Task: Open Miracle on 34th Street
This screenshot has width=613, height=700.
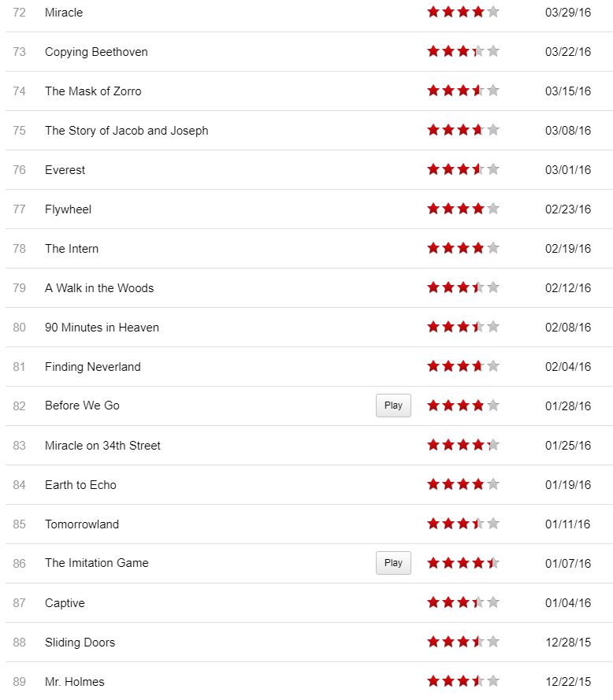Action: point(102,446)
